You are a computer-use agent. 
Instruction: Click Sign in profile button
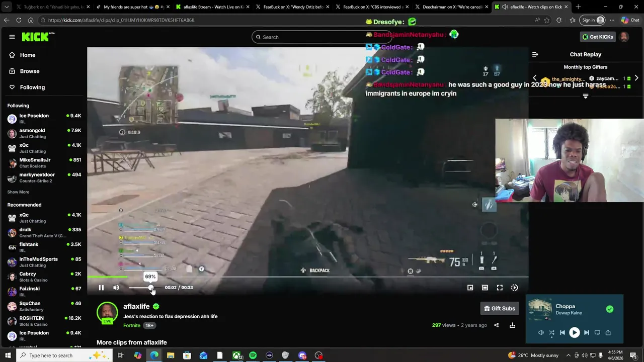(593, 20)
